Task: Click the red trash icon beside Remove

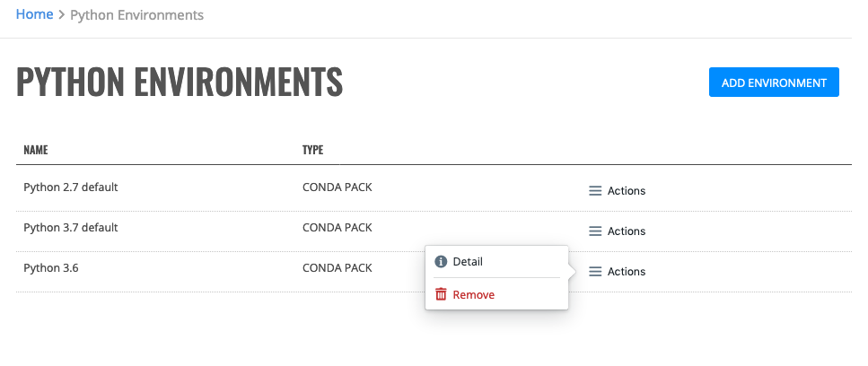Action: 441,294
